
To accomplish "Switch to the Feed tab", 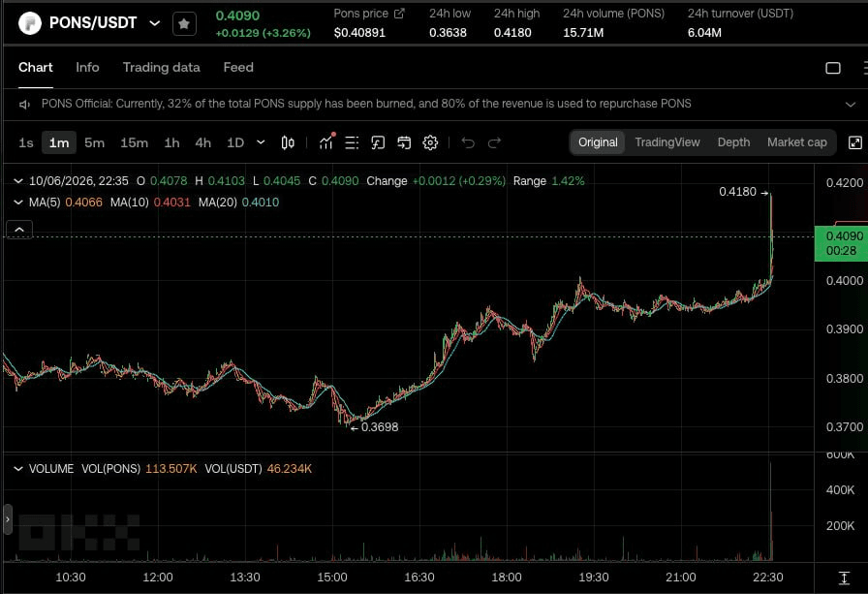I will tap(238, 68).
